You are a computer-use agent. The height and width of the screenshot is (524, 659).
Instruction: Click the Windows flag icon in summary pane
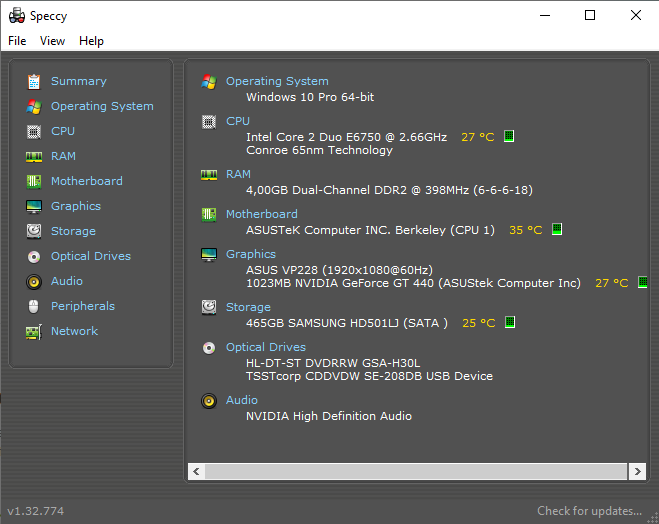tap(209, 82)
